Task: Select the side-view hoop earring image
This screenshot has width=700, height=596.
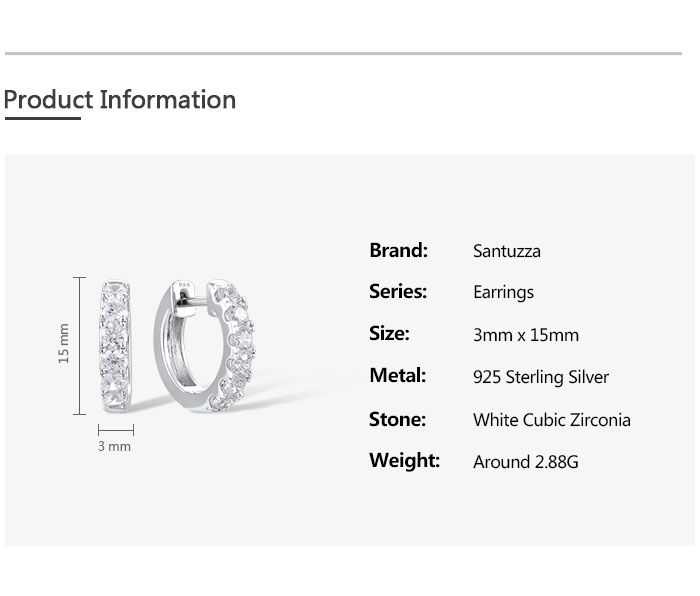Action: coord(203,345)
